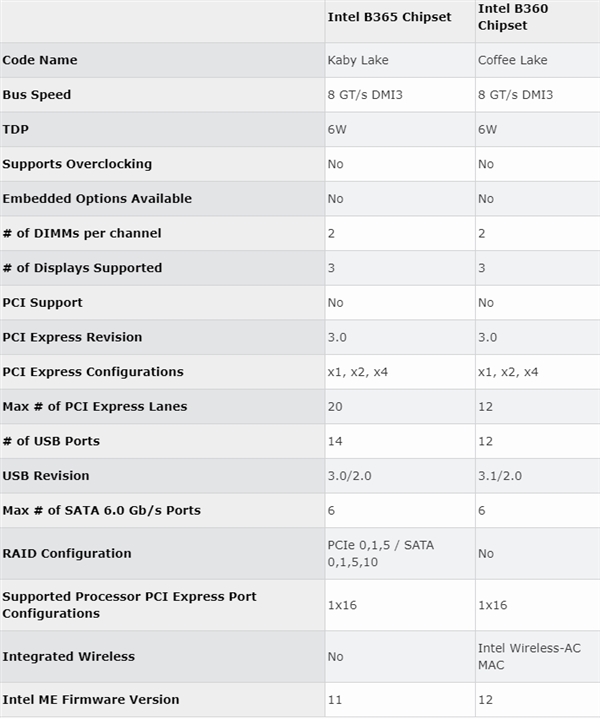Select the Code Name row label

click(x=40, y=60)
